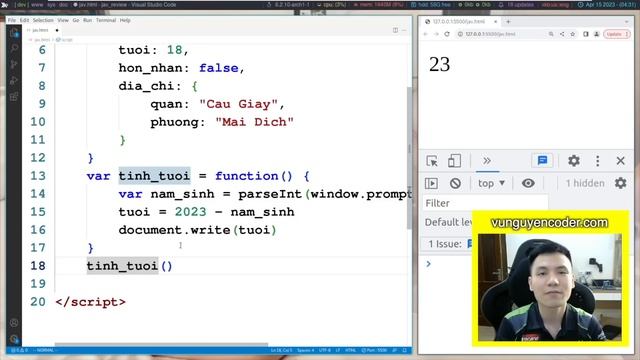
Task: Open Go menu in VS Code
Action: click(76, 20)
